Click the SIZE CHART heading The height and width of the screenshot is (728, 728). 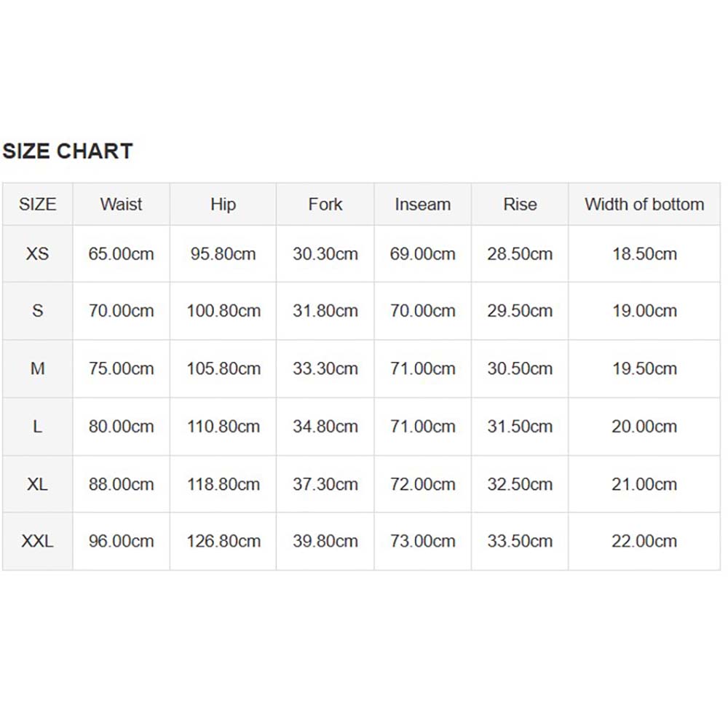[x=68, y=151]
